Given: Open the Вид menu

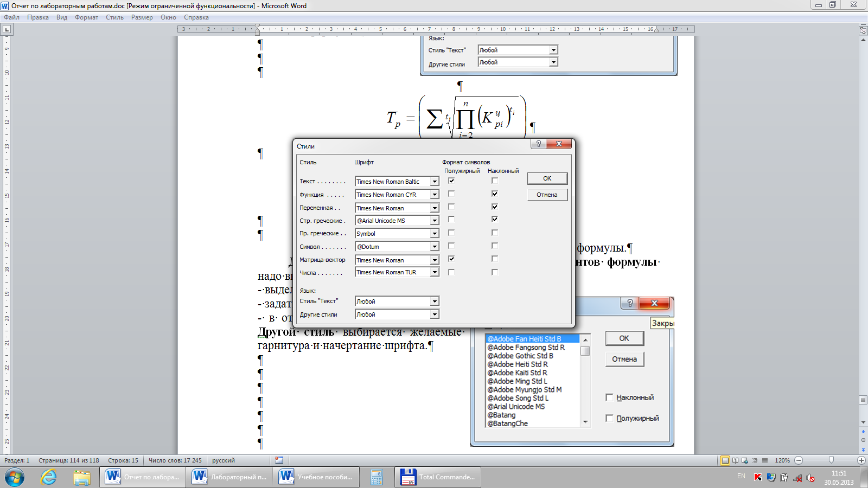Looking at the screenshot, I should pos(62,17).
